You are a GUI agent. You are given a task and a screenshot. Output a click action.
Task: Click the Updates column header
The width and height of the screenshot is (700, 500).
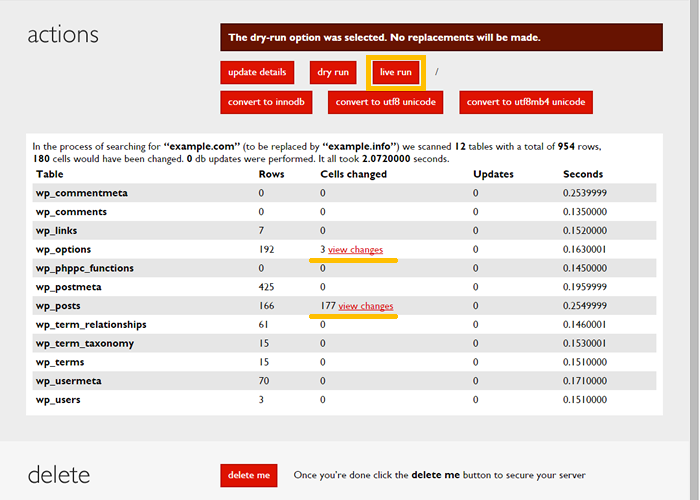click(493, 174)
